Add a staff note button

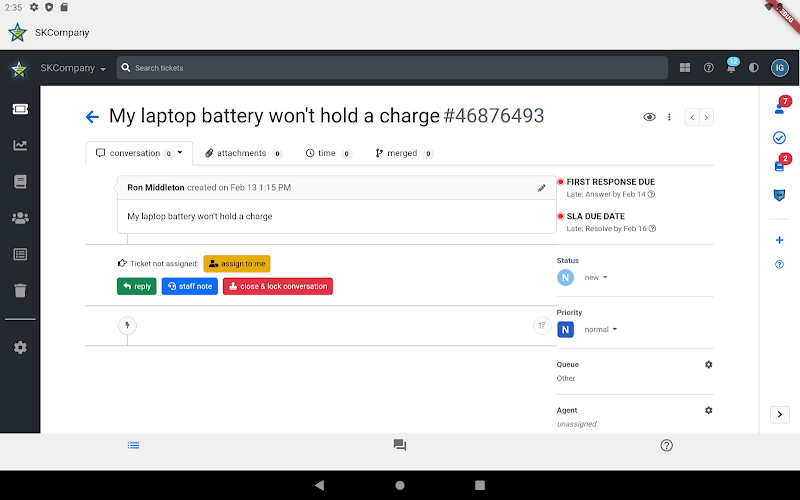[190, 286]
